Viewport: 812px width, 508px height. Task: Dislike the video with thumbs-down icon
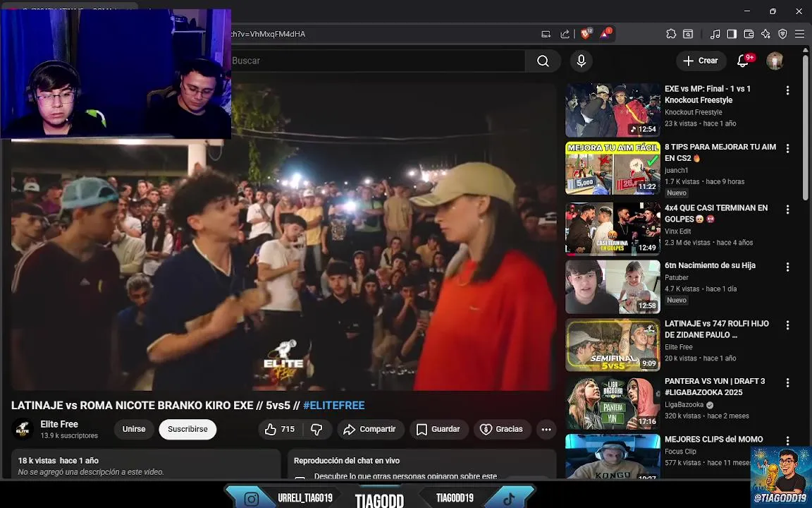[x=316, y=429]
